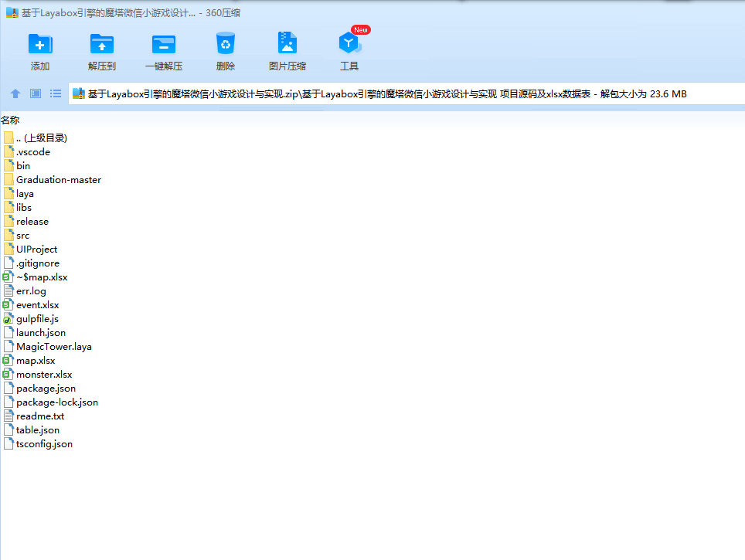745x560 pixels.
Task: Select the .gitignore file
Action: 32,263
